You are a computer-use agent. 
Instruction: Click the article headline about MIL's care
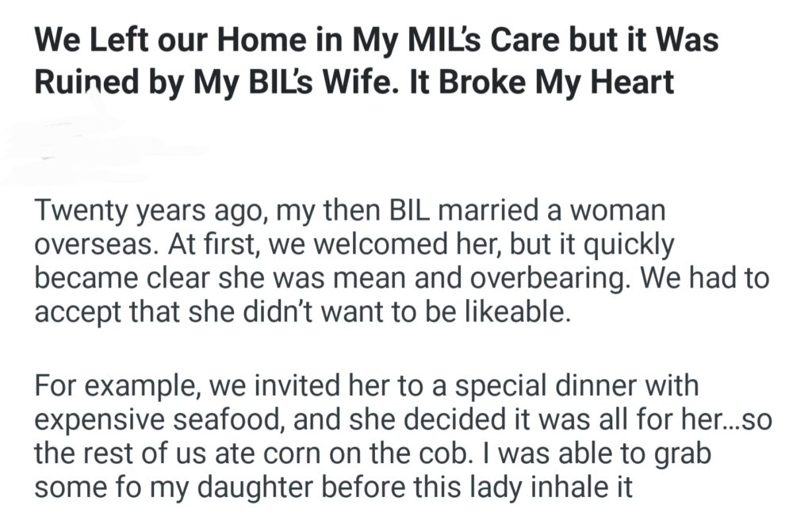click(376, 60)
